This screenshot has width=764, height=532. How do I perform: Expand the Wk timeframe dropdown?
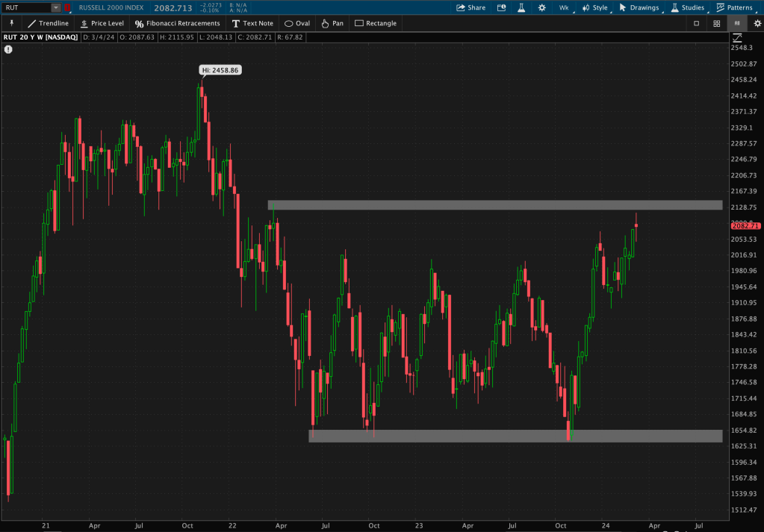[564, 7]
